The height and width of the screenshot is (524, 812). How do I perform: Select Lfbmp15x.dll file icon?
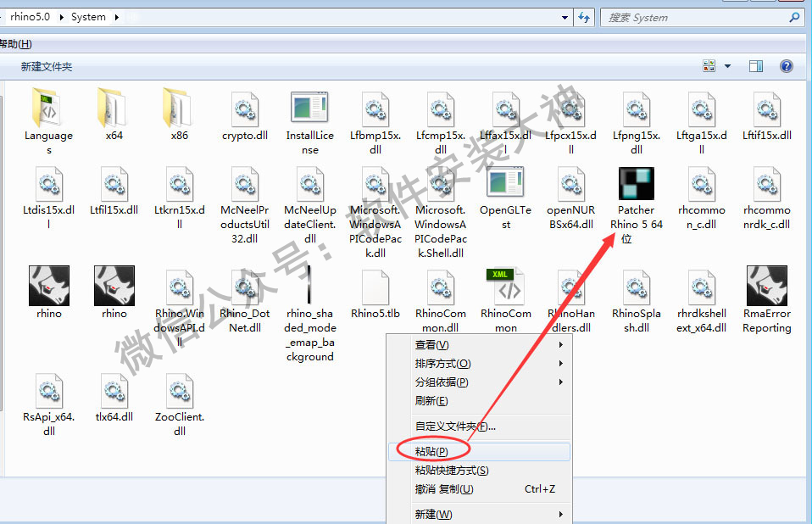click(x=375, y=109)
